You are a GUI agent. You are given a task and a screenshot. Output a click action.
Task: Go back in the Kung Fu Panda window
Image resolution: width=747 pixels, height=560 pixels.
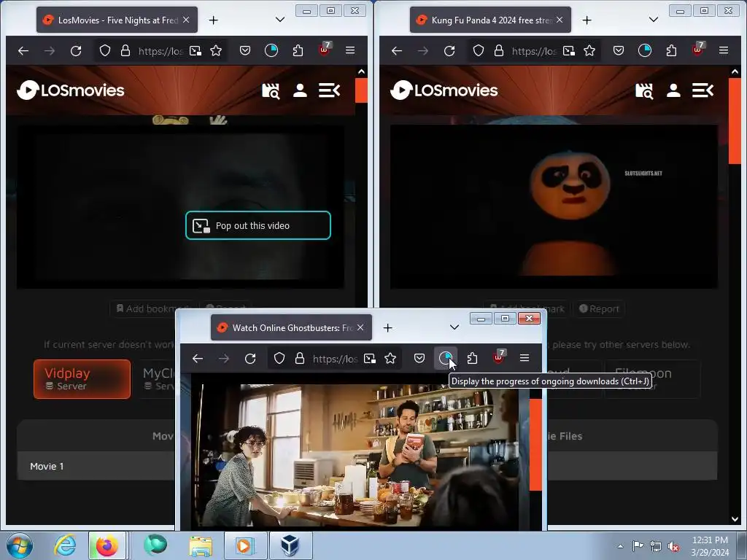tap(397, 50)
